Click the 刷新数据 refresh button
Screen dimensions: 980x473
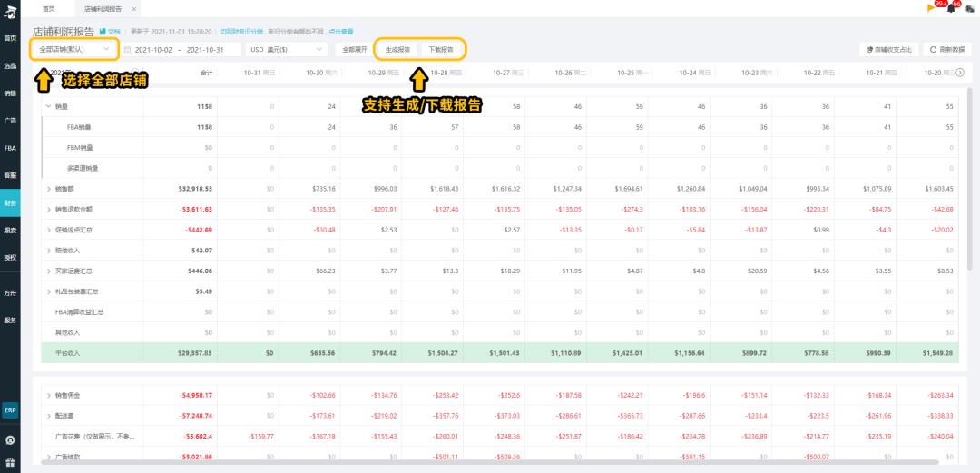(946, 49)
